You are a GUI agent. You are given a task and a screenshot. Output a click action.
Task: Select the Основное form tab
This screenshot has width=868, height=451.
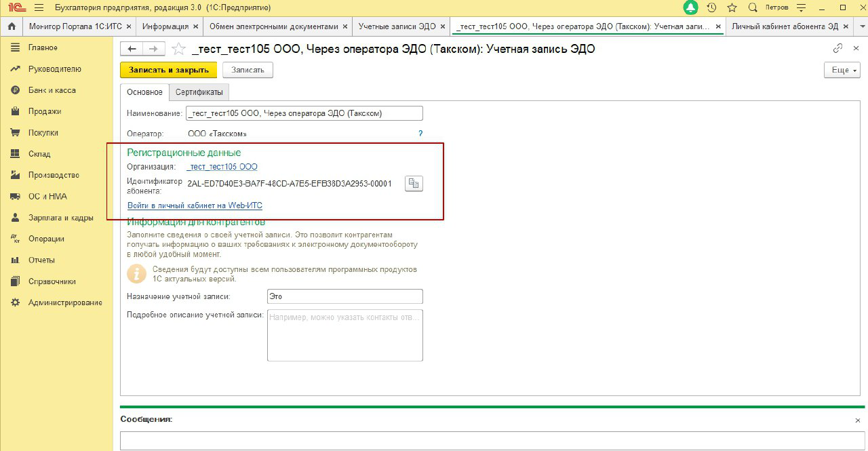pos(144,92)
